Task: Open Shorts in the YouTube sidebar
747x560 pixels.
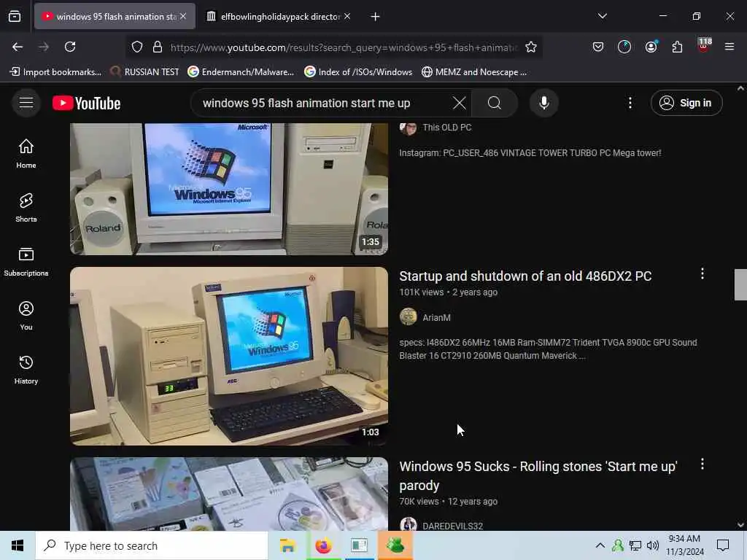Action: coord(26,208)
